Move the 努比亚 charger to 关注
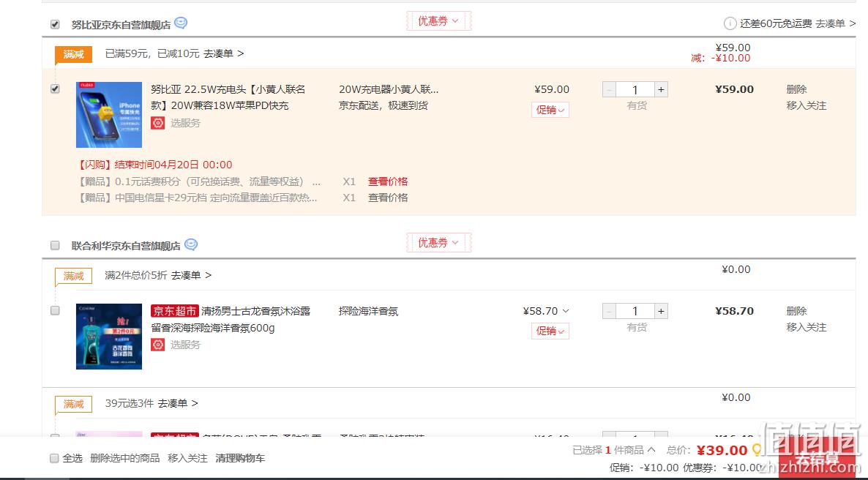 pos(807,106)
